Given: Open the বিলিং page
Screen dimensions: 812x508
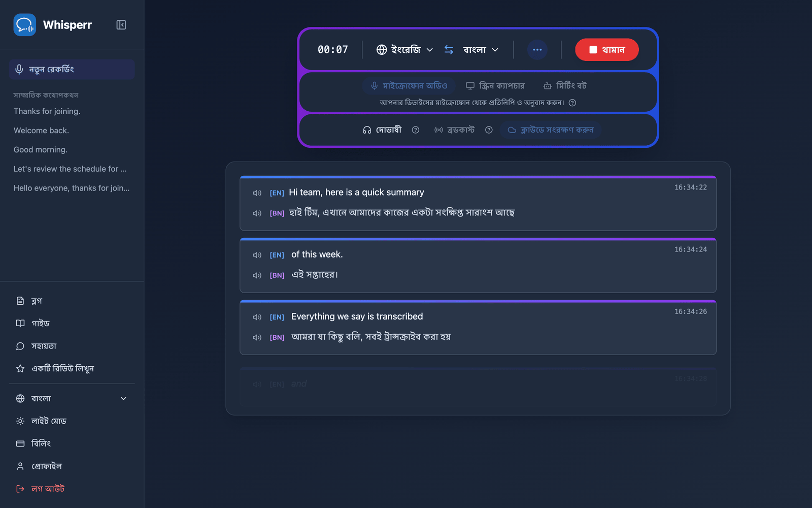Looking at the screenshot, I should coord(72,443).
